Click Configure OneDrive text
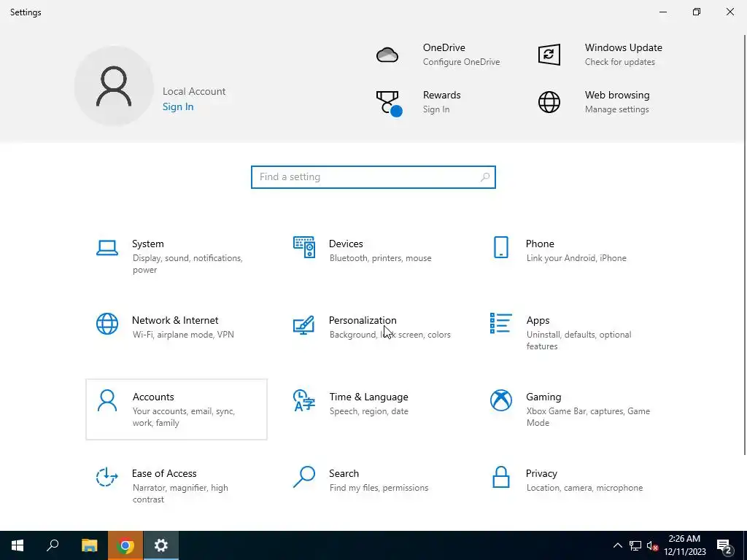The height and width of the screenshot is (560, 747). (461, 62)
